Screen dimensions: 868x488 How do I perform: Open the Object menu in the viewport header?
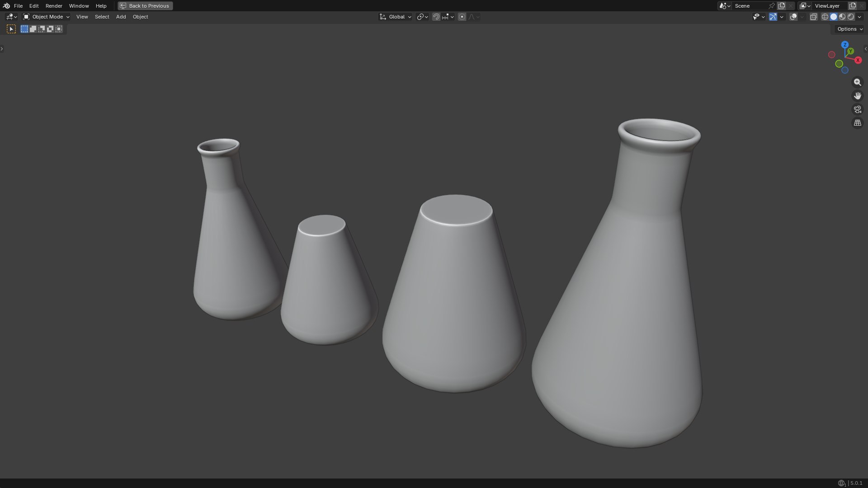140,17
